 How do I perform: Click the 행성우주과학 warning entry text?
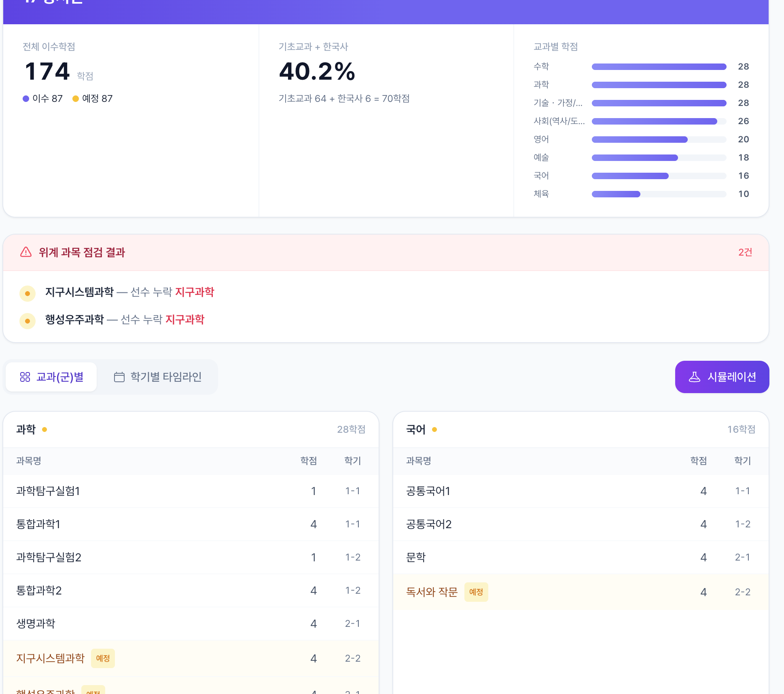(x=125, y=319)
